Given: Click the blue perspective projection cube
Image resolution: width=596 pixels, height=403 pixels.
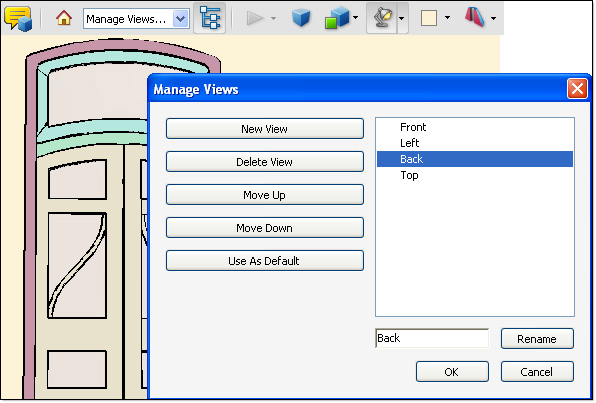Looking at the screenshot, I should (x=301, y=18).
